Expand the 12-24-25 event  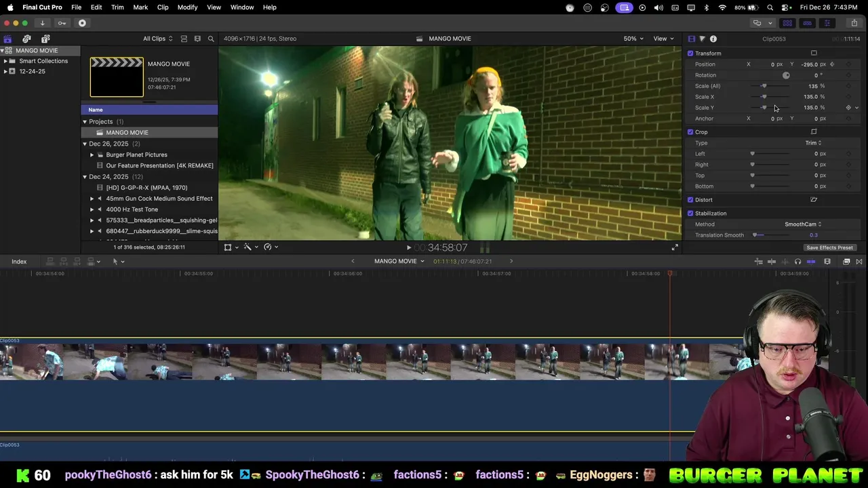click(5, 71)
